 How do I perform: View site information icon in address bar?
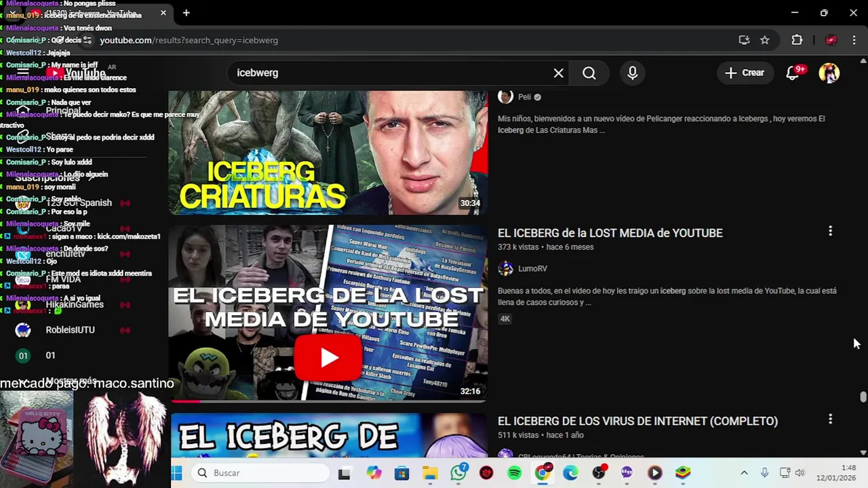(x=87, y=40)
